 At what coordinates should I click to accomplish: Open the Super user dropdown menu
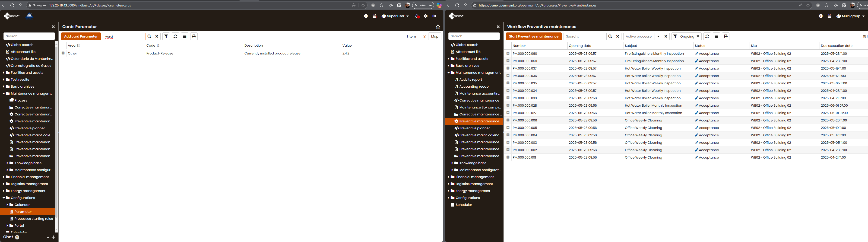point(395,16)
